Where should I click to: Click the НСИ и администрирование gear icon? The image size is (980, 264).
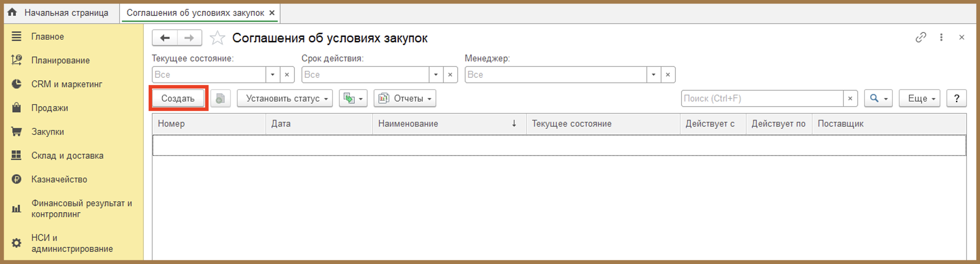click(x=16, y=243)
